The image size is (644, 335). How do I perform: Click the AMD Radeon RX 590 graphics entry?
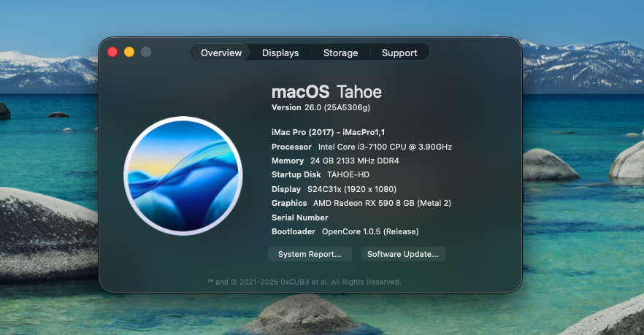[382, 203]
